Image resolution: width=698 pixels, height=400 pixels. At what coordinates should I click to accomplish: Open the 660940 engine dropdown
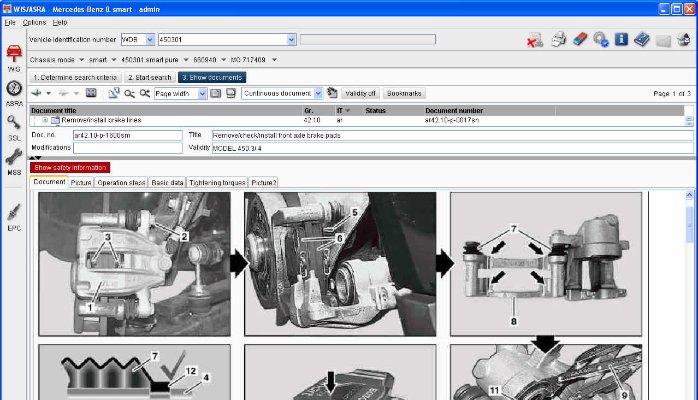tap(223, 60)
